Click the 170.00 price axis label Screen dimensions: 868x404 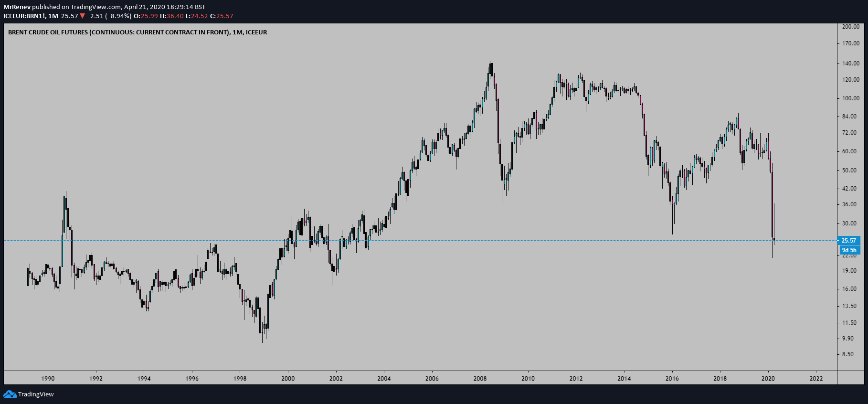pyautogui.click(x=851, y=43)
